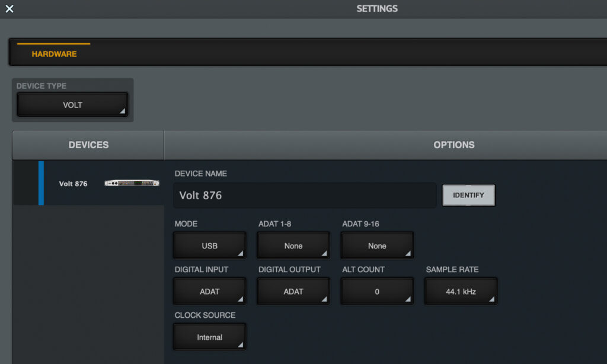Expand the ADAT 9-16 dropdown

pos(377,245)
